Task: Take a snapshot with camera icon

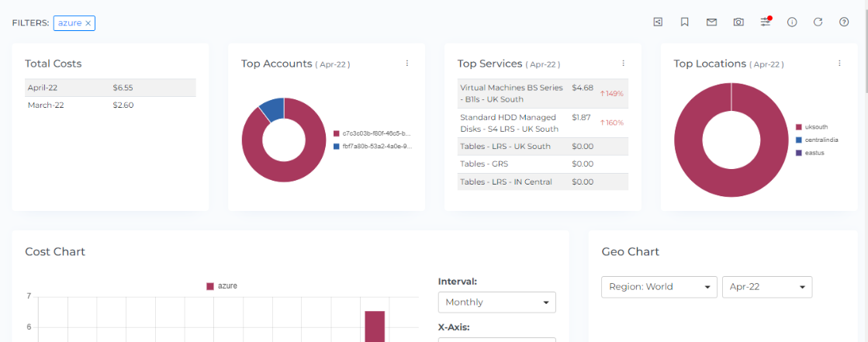Action: pyautogui.click(x=738, y=22)
